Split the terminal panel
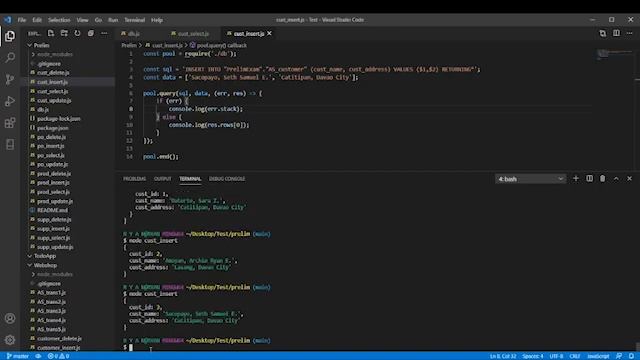 [589, 179]
